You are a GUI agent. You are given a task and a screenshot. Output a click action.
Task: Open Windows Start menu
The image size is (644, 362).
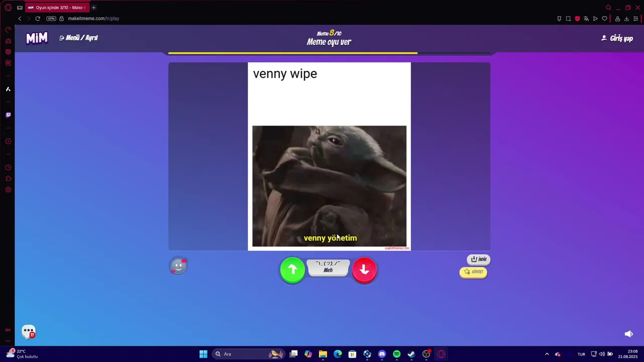coord(203,354)
